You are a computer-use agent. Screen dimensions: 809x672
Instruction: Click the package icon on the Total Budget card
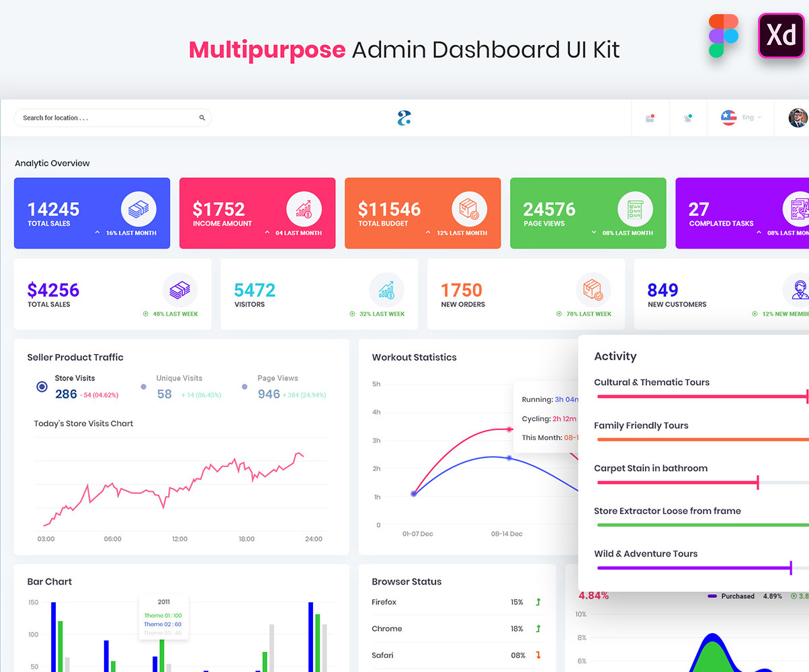pos(468,208)
